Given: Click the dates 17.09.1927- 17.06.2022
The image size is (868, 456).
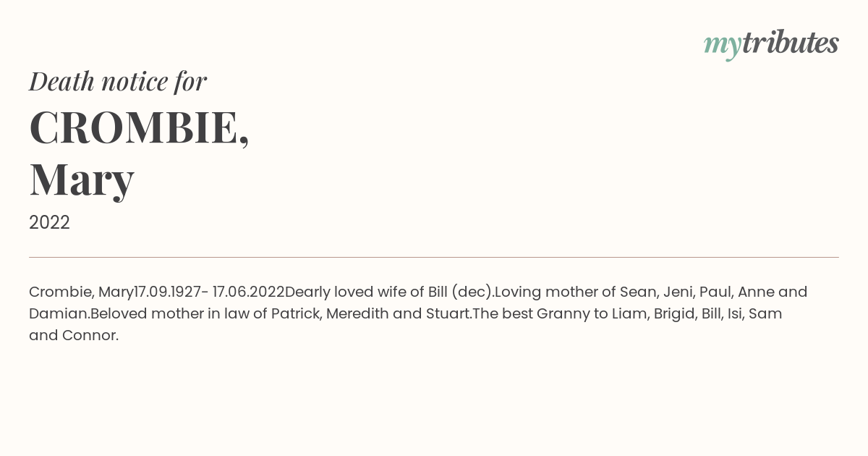Looking at the screenshot, I should [x=210, y=292].
